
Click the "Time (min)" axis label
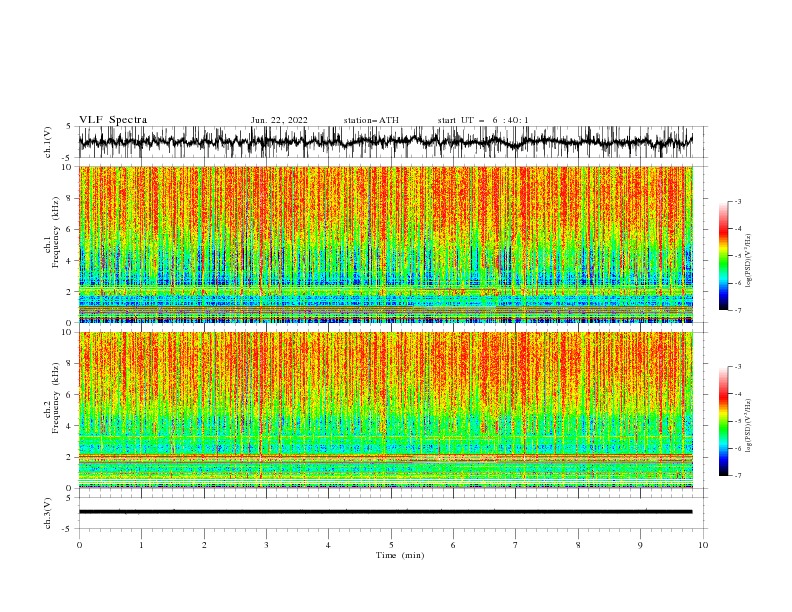(400, 555)
